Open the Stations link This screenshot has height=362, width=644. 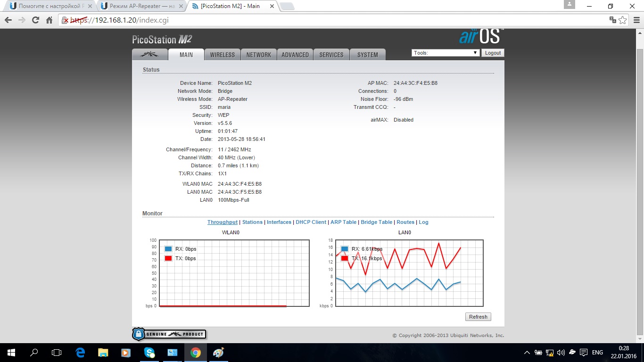point(252,222)
